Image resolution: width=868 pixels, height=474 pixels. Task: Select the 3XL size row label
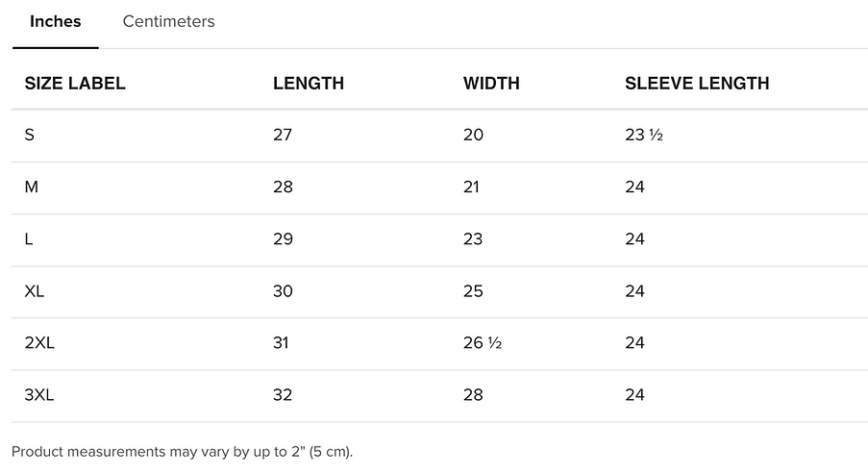38,395
